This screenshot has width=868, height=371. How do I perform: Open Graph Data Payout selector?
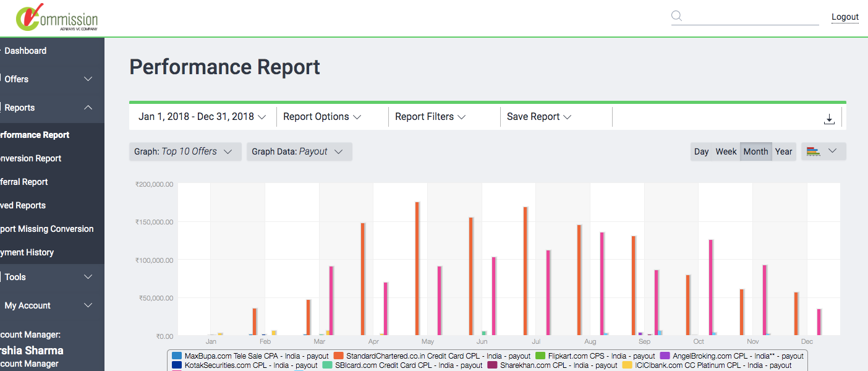click(299, 151)
